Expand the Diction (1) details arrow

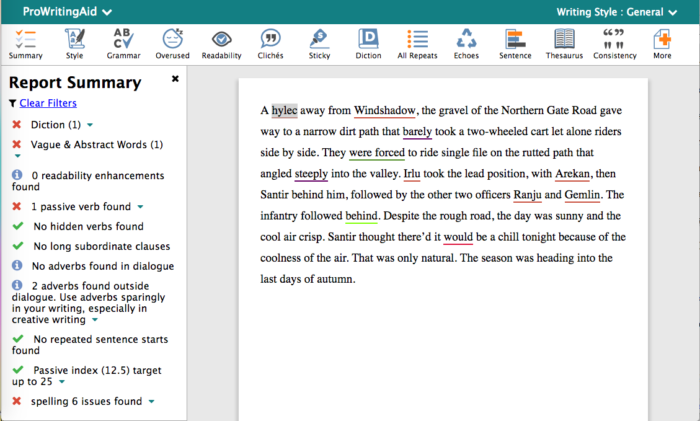click(x=90, y=125)
